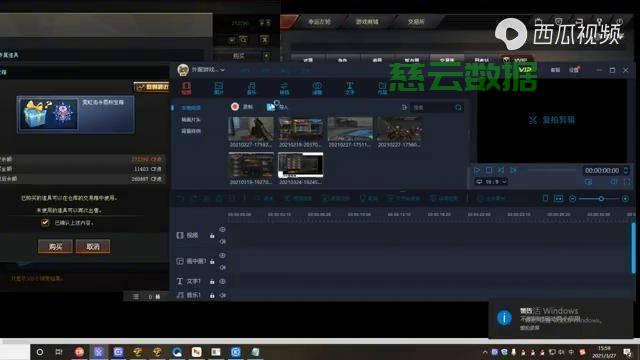This screenshot has height=360, width=640.
Task: Click the 视频 track film icon
Action: (x=180, y=235)
